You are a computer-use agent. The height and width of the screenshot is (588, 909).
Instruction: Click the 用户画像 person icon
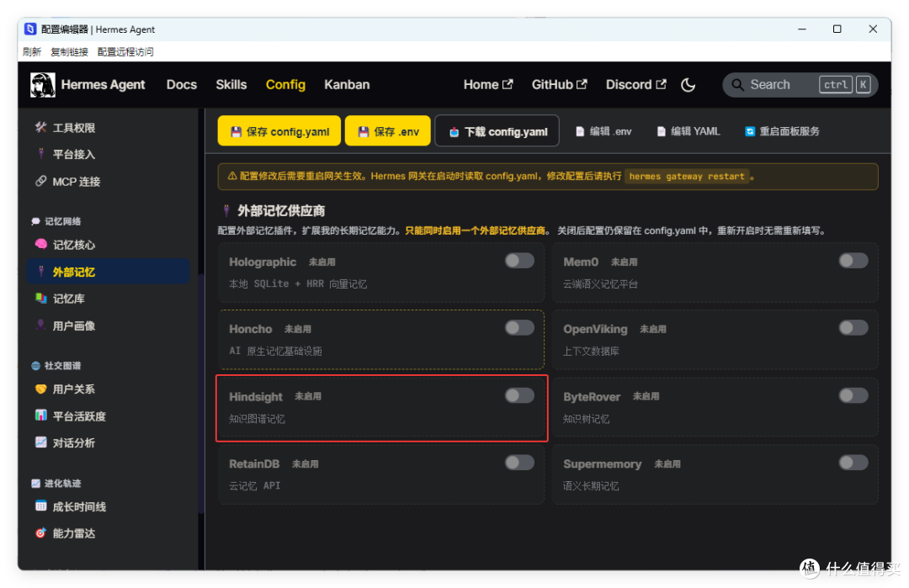pos(40,326)
